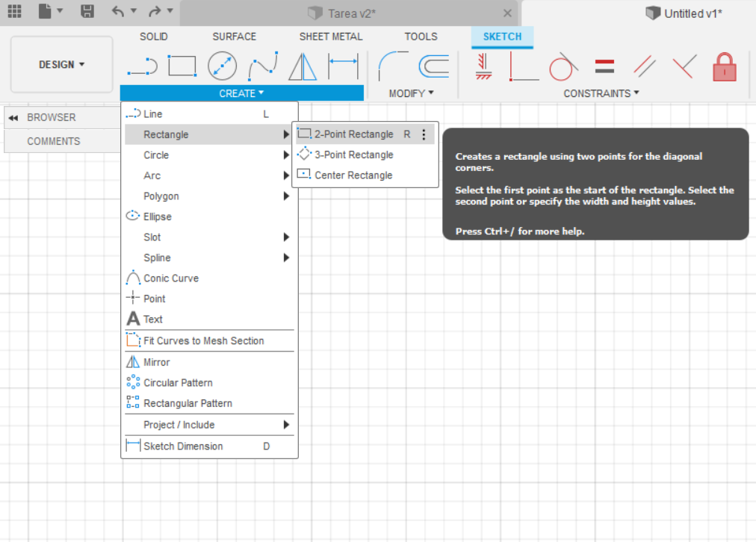This screenshot has width=756, height=542.
Task: Open the undo history dropdown arrow
Action: (134, 10)
